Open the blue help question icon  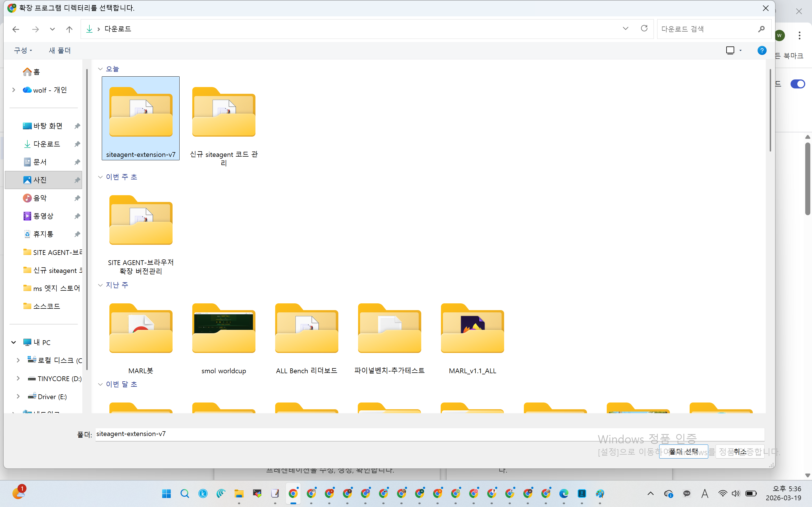762,50
